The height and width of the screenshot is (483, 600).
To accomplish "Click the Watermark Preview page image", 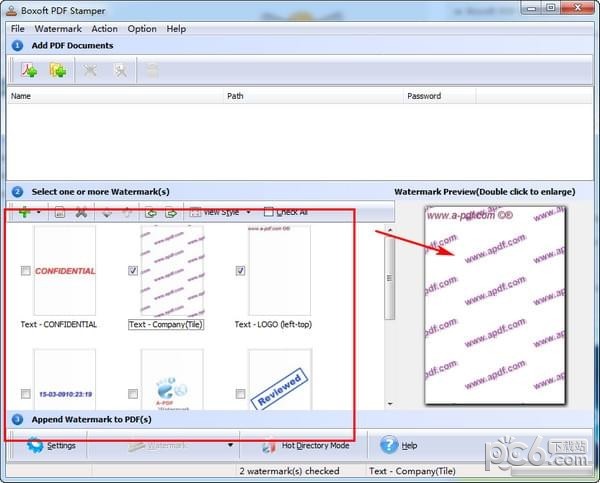I will (x=495, y=305).
